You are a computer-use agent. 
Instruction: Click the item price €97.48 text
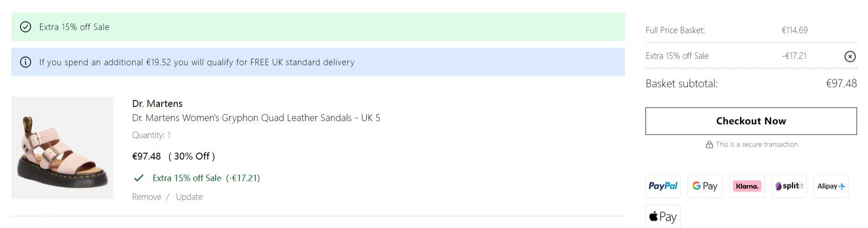pos(146,156)
